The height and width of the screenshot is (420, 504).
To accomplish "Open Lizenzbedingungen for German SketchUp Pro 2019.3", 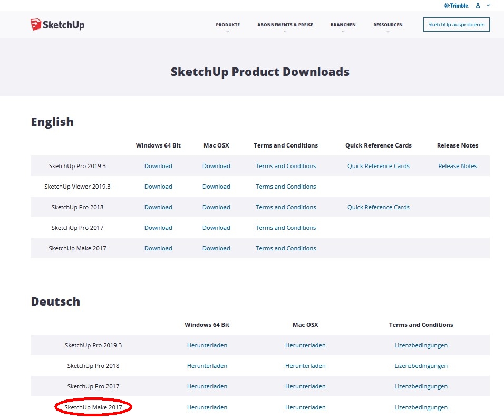I will [421, 345].
